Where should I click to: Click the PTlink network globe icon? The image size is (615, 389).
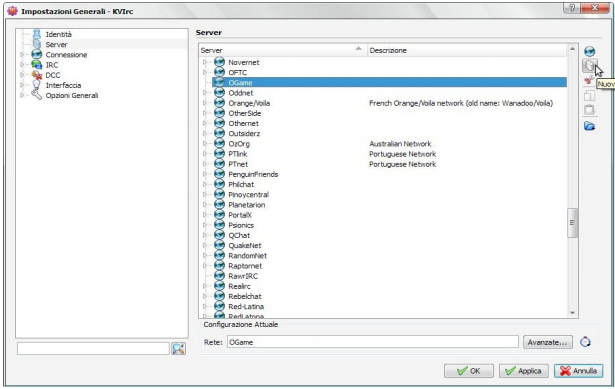pos(219,154)
